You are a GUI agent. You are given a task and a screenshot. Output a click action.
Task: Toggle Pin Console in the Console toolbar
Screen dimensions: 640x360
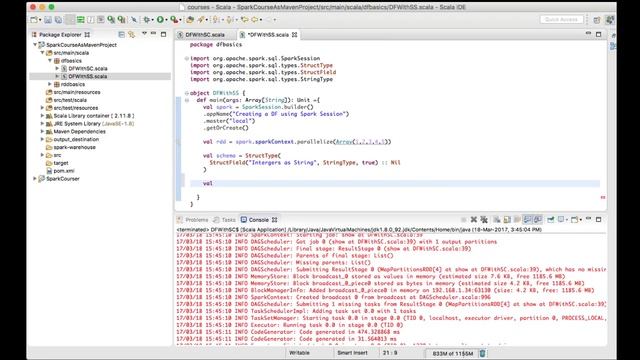pyautogui.click(x=551, y=220)
